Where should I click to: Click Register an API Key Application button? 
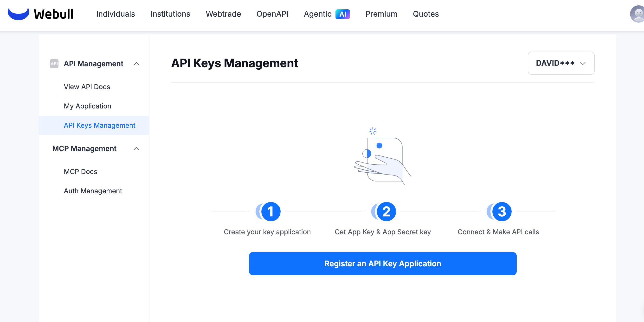[383, 263]
